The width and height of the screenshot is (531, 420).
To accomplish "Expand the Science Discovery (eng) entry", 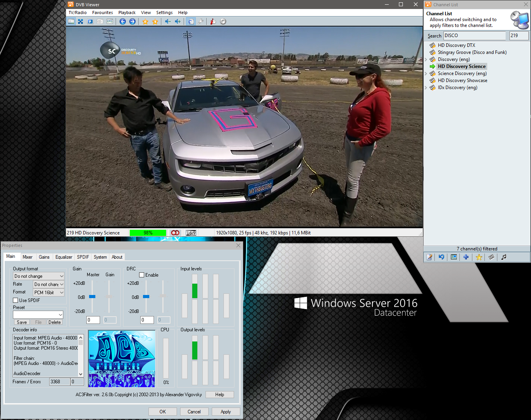I will tap(426, 73).
